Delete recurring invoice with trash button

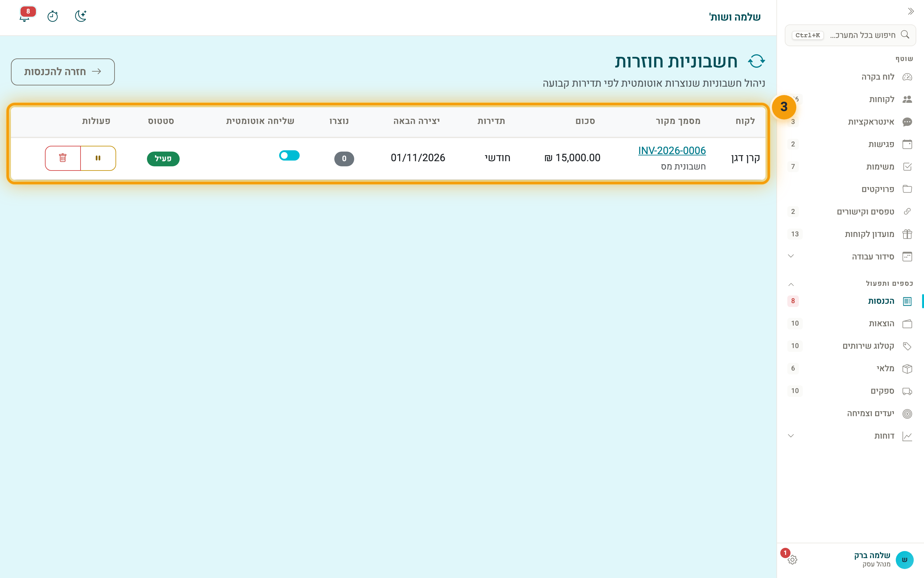(x=63, y=158)
